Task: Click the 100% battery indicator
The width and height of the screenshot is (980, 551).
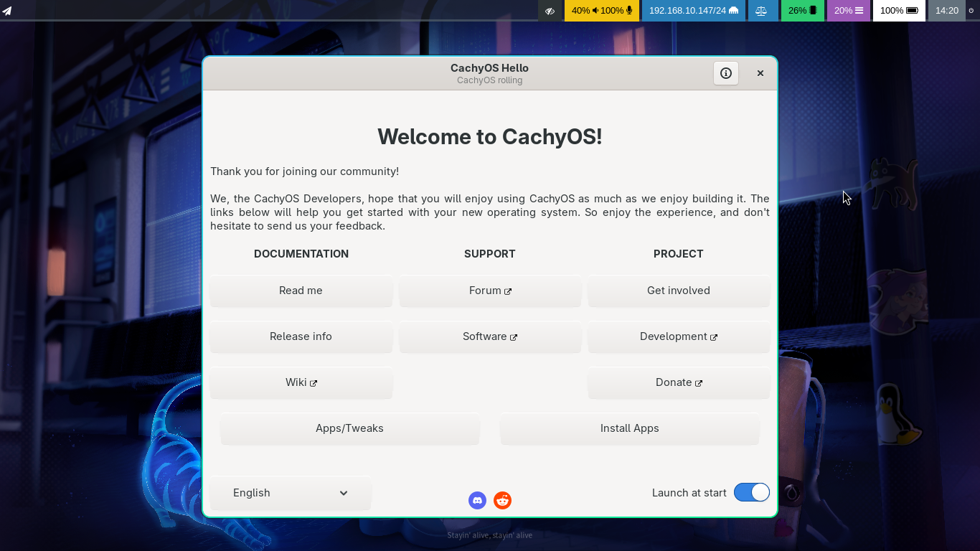Action: pos(899,11)
